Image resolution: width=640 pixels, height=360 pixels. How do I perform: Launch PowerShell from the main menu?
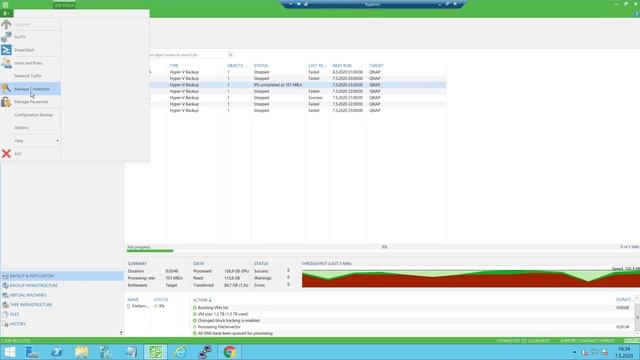coord(31,50)
